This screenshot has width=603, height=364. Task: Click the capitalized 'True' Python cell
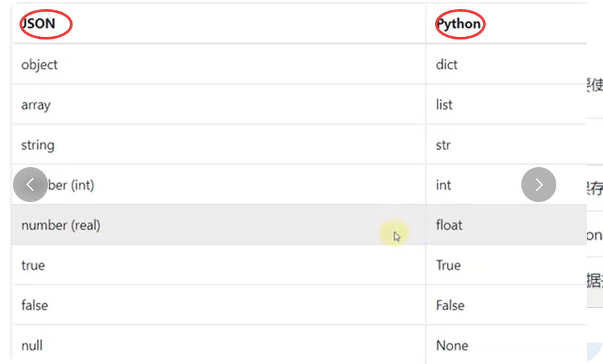click(x=448, y=266)
